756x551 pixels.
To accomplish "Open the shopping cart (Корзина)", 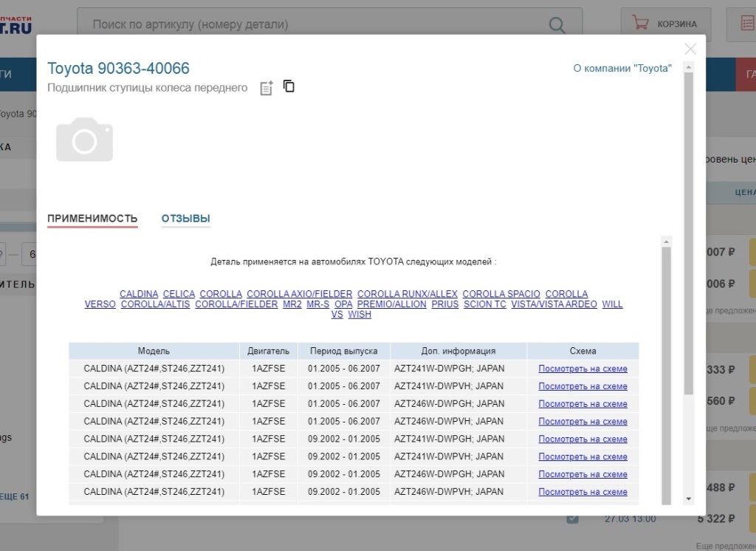I will (665, 24).
